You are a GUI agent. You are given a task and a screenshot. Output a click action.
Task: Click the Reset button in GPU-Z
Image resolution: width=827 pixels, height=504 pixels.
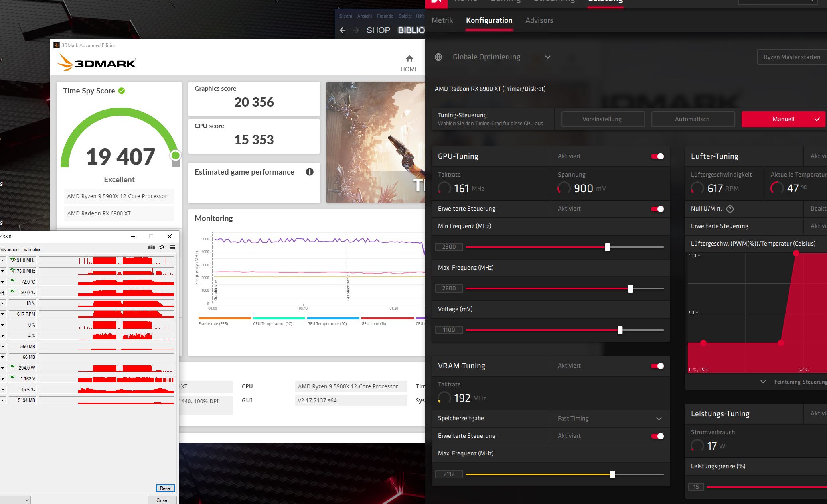coord(165,488)
